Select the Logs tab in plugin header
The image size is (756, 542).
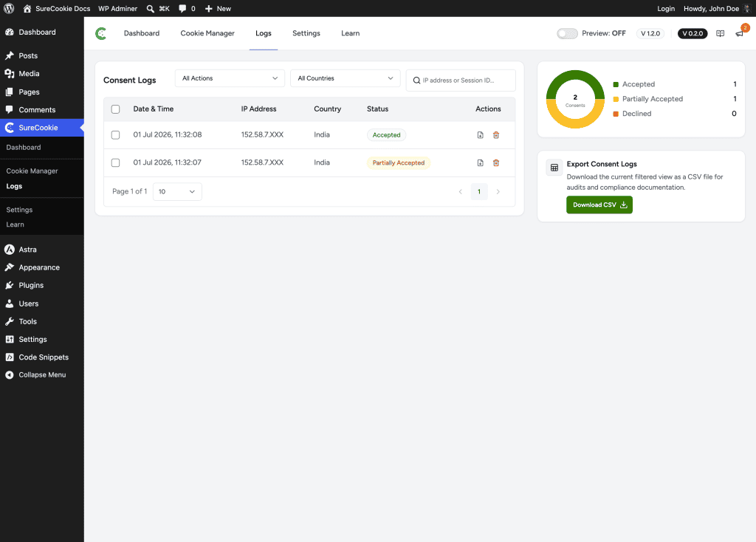(264, 33)
